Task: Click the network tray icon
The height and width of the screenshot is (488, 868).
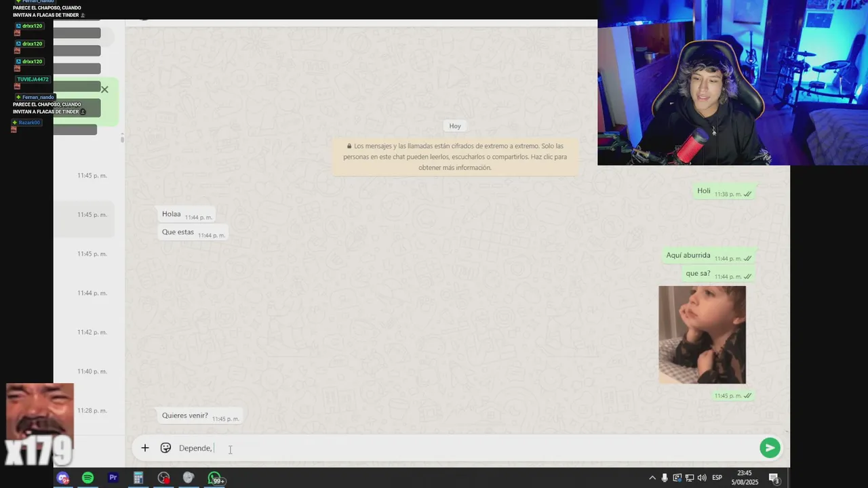Action: (689, 478)
